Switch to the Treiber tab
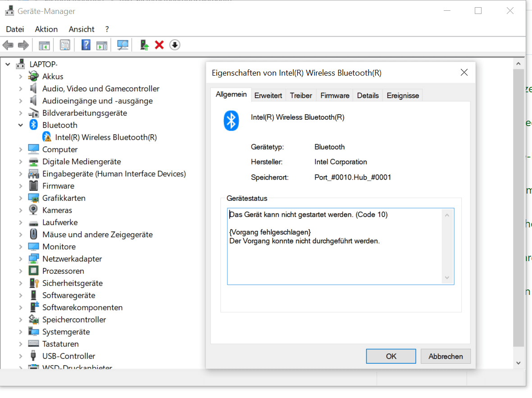The image size is (532, 398). click(300, 95)
